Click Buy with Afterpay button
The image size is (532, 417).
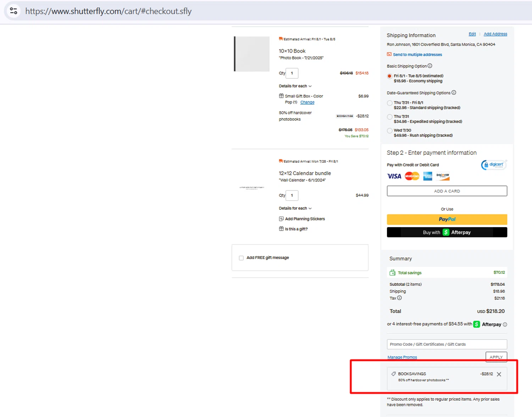point(447,232)
